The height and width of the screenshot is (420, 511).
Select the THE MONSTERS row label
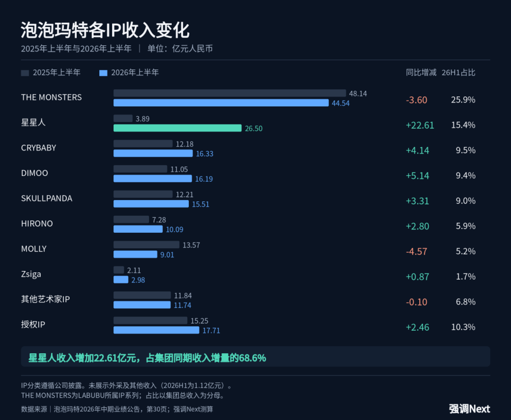click(51, 98)
